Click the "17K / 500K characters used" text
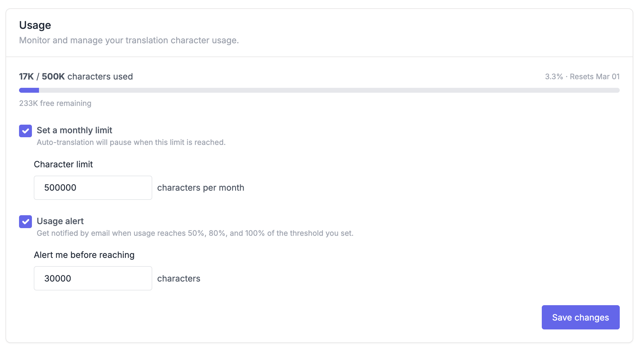The height and width of the screenshot is (350, 644). click(x=76, y=76)
